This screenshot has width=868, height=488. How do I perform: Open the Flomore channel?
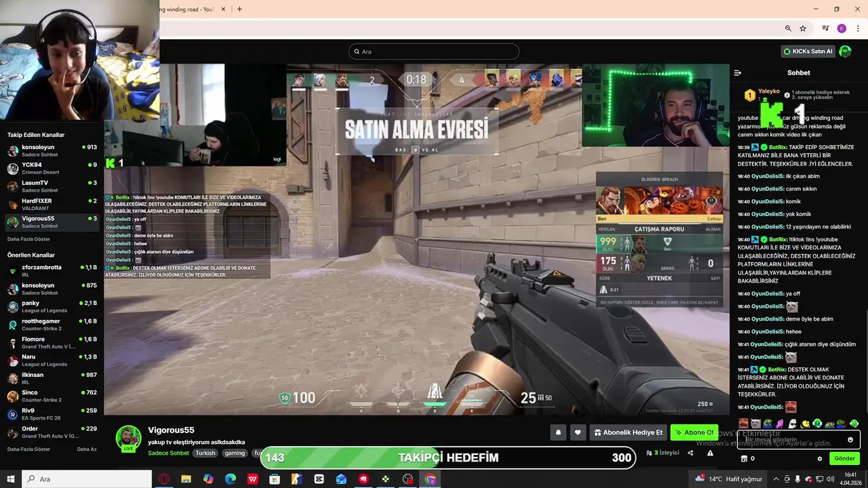pos(52,342)
